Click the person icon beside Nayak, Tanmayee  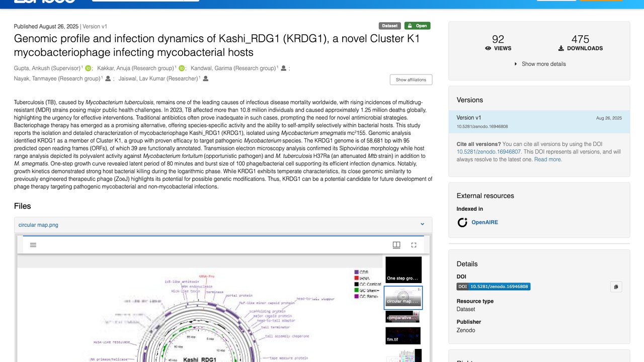(108, 79)
